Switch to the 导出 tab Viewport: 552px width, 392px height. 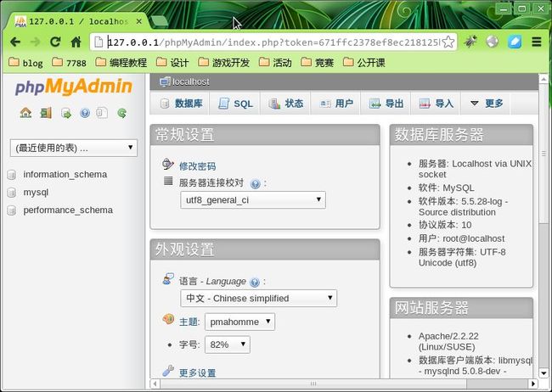click(386, 104)
